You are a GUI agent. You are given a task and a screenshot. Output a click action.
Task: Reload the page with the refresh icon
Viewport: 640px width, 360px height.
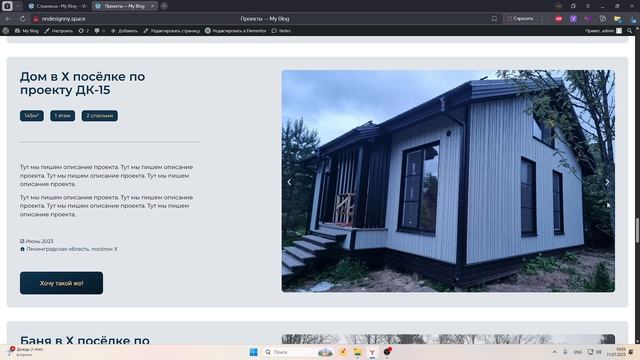22,19
